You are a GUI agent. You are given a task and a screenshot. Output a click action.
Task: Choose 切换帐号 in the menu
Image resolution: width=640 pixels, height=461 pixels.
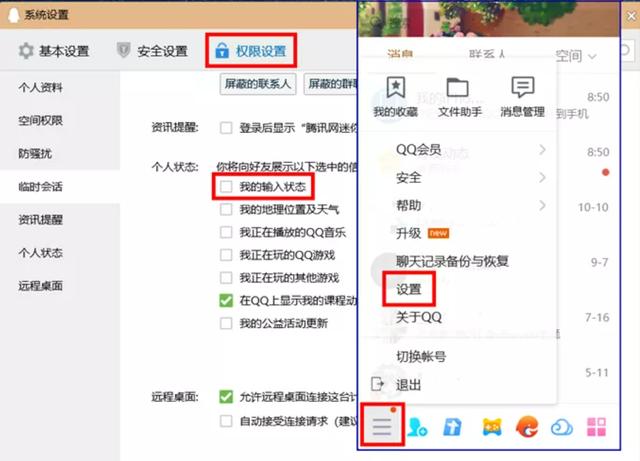click(421, 356)
